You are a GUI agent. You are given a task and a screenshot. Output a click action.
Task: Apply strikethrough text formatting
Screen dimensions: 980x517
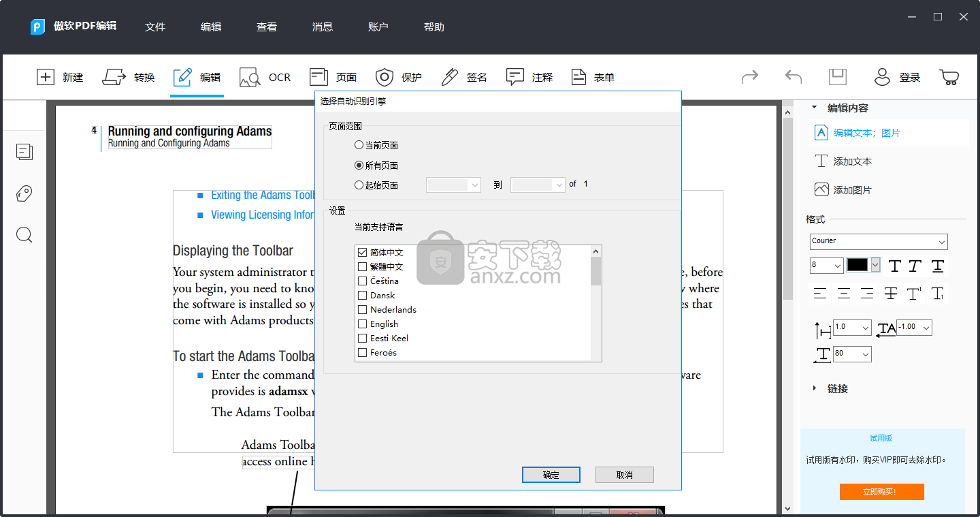pyautogui.click(x=890, y=294)
